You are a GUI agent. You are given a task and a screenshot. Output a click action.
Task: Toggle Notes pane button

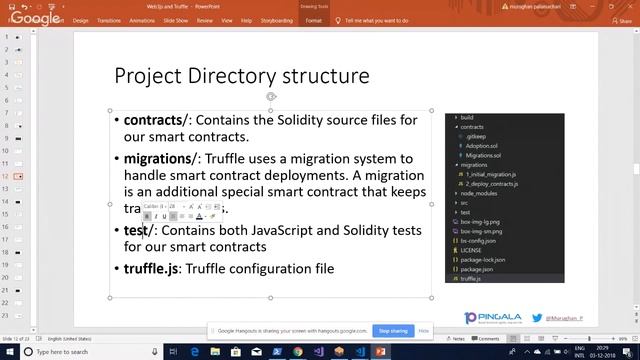(x=456, y=339)
